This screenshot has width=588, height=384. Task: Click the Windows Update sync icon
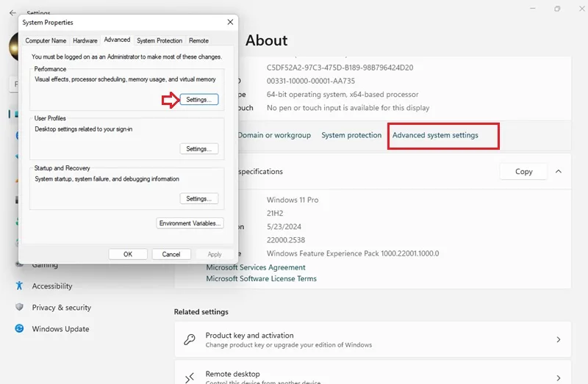point(19,328)
